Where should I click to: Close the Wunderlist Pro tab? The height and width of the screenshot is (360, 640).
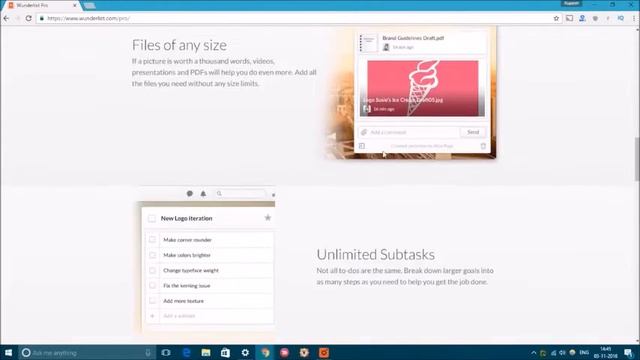(x=75, y=5)
